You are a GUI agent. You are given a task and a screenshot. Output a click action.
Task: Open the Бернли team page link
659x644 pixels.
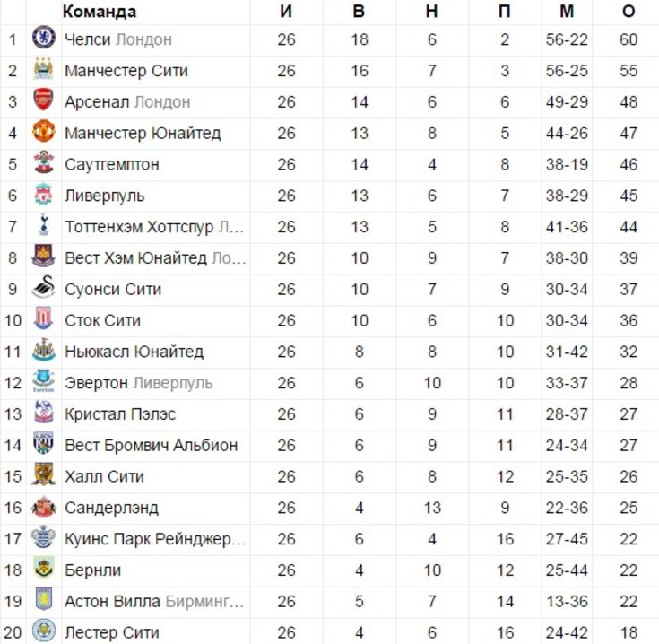click(93, 570)
